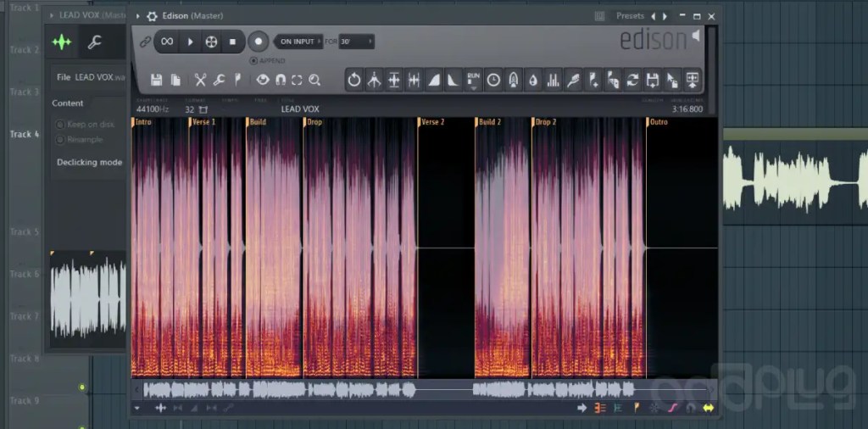This screenshot has height=429, width=868.
Task: Click the LEAD VOX title field
Action: 300,109
